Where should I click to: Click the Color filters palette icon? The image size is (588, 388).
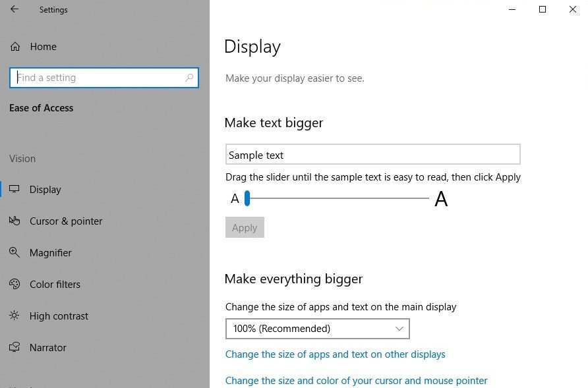coord(15,284)
